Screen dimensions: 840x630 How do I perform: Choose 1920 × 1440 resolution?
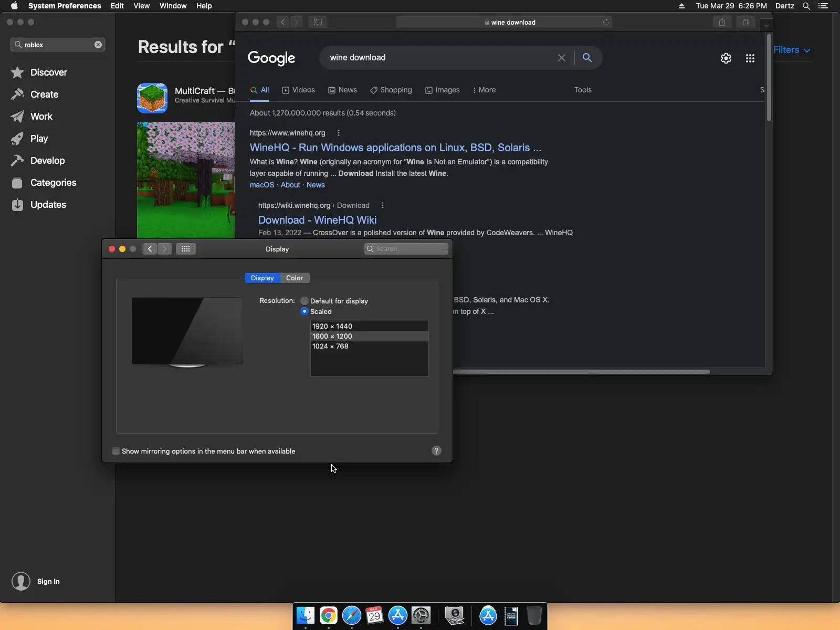tap(370, 326)
